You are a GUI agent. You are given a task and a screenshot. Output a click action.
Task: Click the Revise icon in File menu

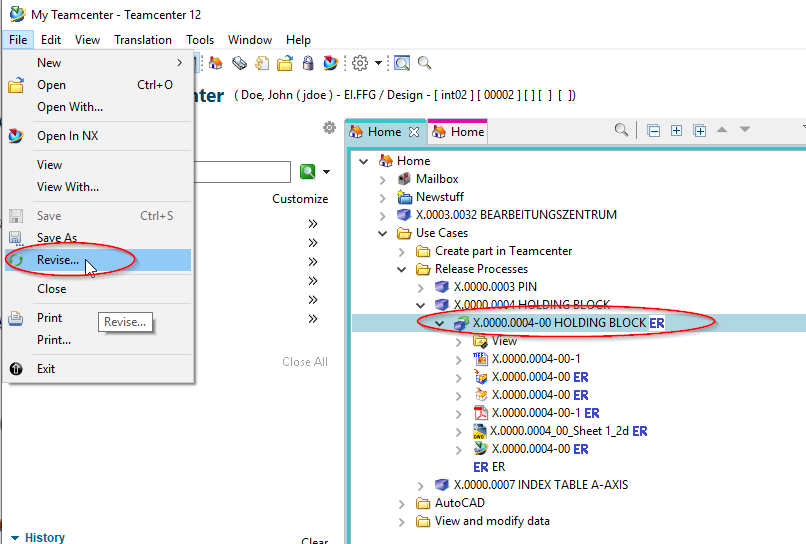[16, 260]
